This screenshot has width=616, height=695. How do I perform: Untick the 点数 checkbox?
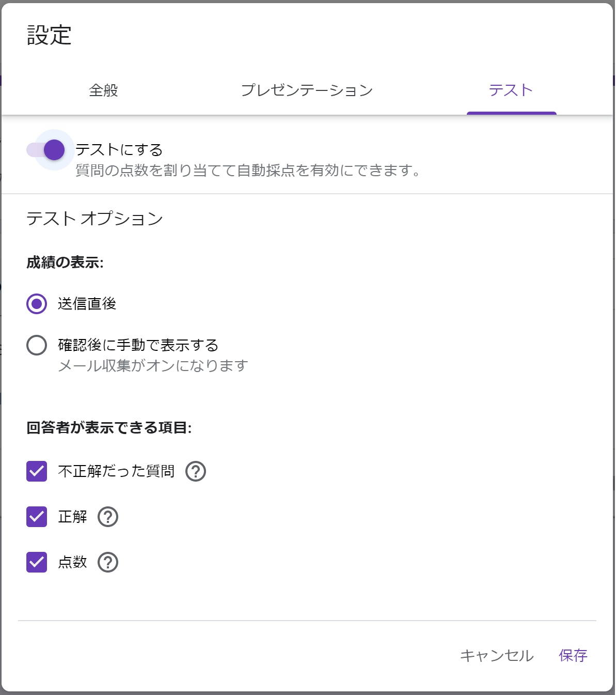37,562
